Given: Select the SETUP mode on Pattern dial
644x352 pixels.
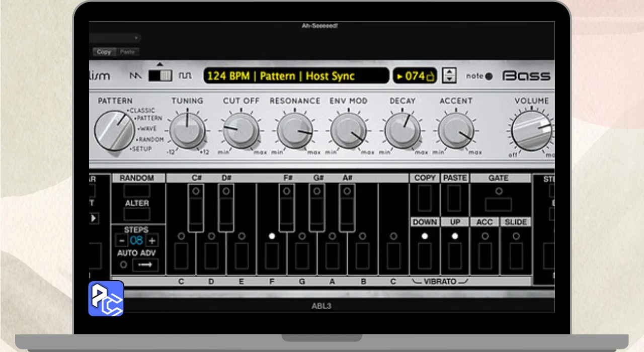Looking at the screenshot, I should coord(142,149).
